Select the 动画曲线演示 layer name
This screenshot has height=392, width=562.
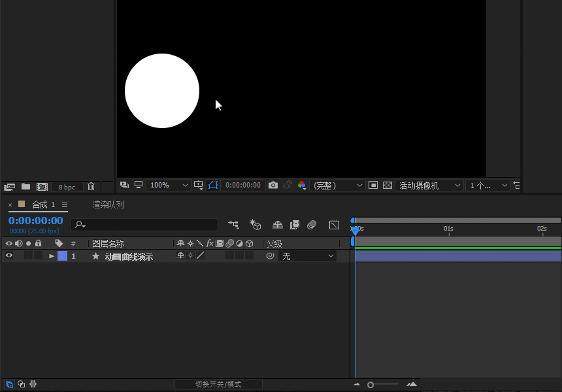129,257
